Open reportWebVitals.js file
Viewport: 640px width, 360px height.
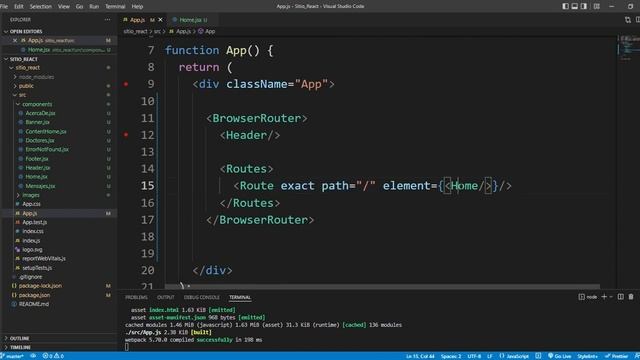click(44, 259)
